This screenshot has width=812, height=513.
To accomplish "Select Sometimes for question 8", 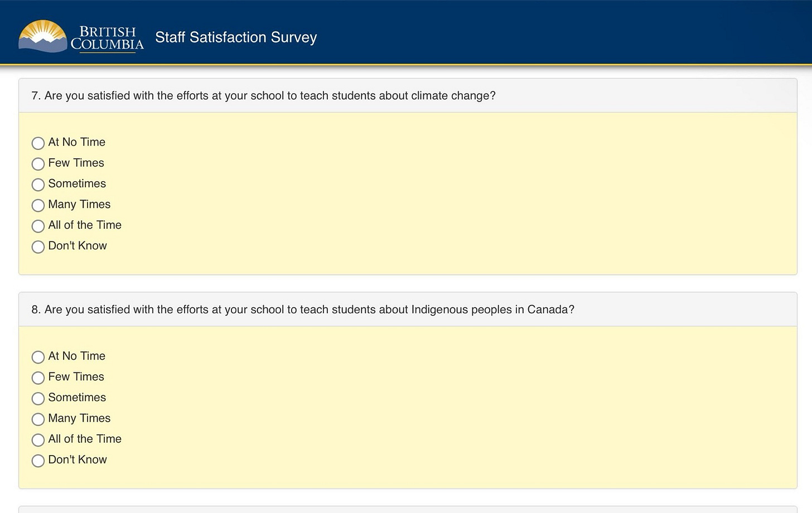I will (38, 398).
